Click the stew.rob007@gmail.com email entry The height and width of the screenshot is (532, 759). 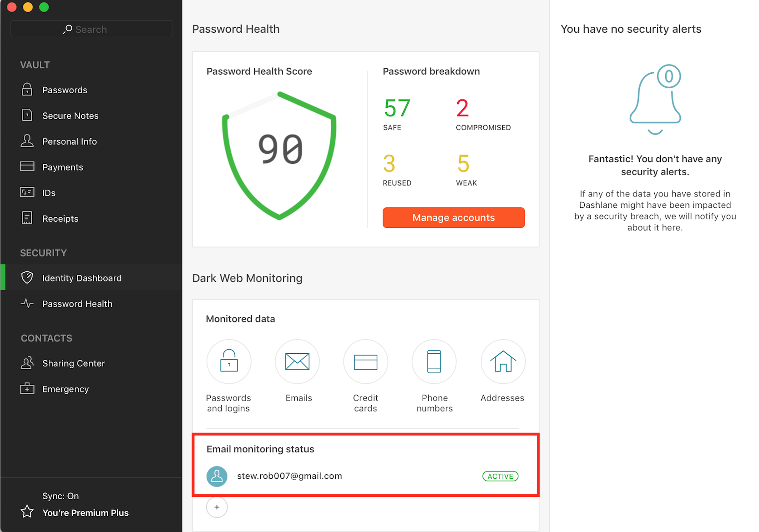point(289,476)
